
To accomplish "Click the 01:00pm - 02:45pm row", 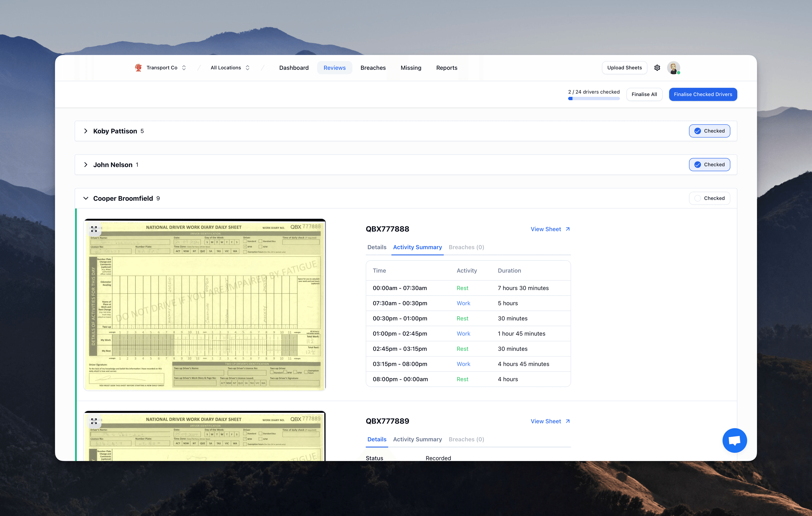I will pos(468,333).
